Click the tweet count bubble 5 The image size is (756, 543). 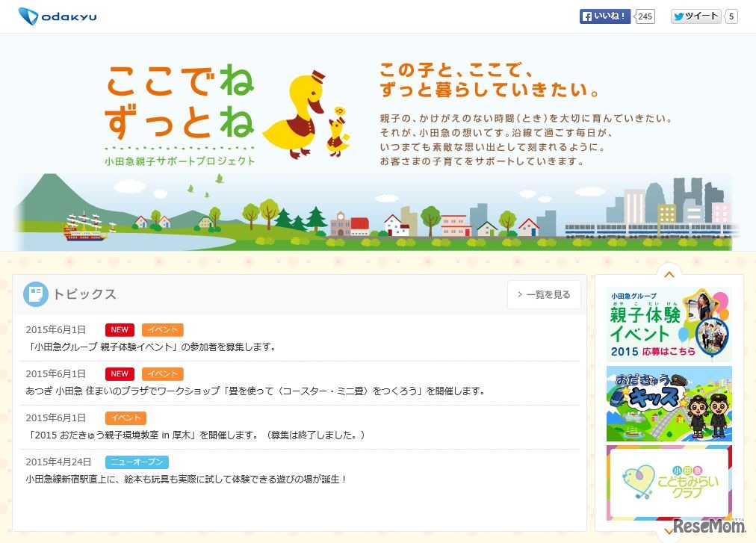(x=731, y=16)
